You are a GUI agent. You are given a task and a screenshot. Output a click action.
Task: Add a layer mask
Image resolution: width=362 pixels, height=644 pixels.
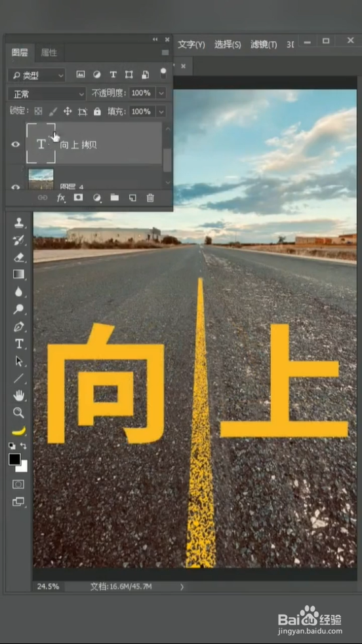(78, 198)
